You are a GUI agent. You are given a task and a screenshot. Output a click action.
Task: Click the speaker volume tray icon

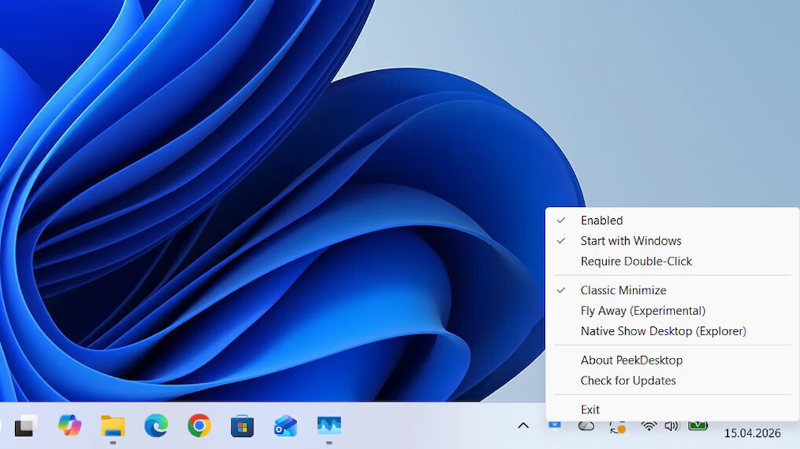point(671,426)
